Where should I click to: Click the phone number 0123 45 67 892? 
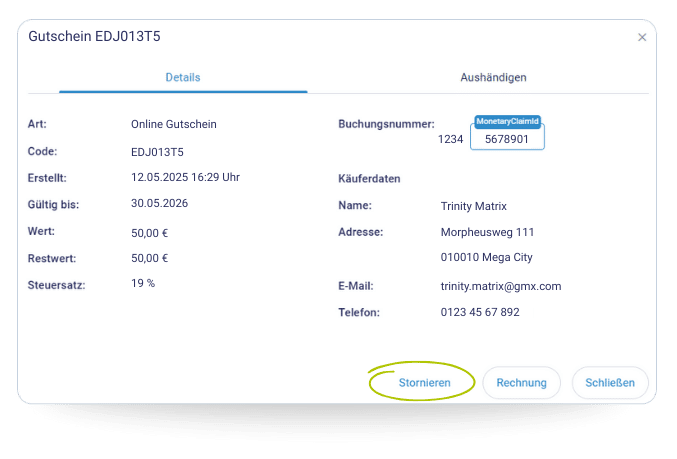point(480,312)
